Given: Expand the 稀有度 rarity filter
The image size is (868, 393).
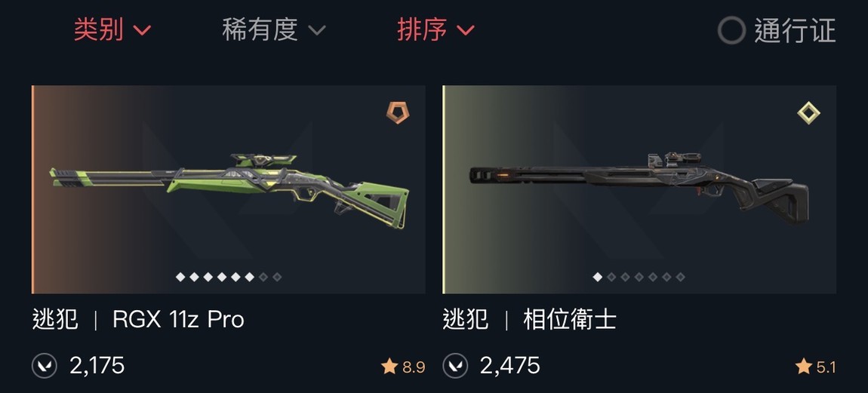Looking at the screenshot, I should click(273, 29).
